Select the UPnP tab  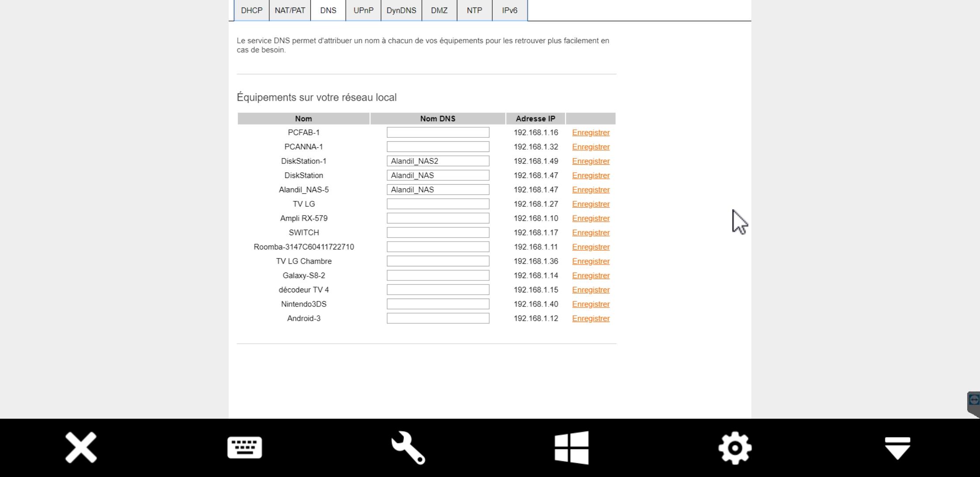(x=363, y=10)
